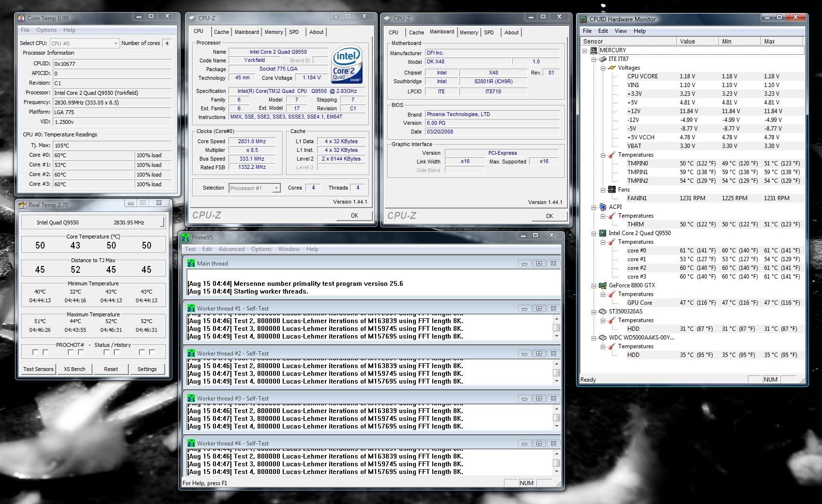Click OK in the CPU-Z Mainboard window
Image resolution: width=822 pixels, height=504 pixels.
[549, 216]
